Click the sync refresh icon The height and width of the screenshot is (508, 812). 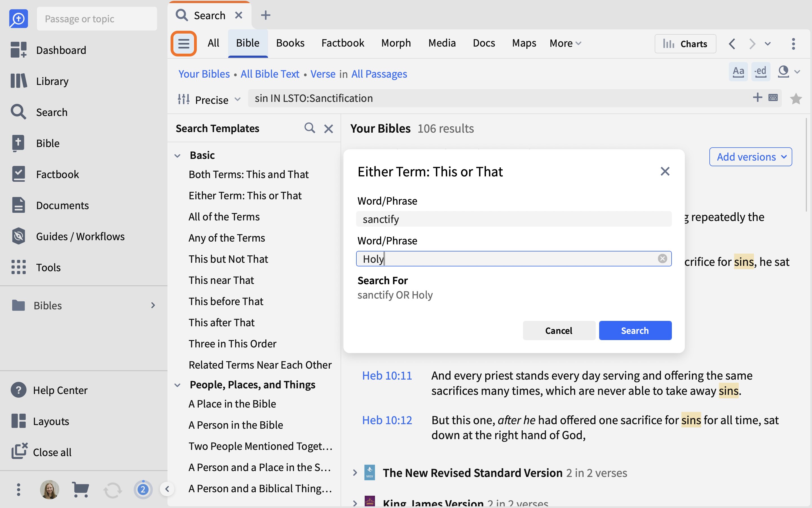112,490
